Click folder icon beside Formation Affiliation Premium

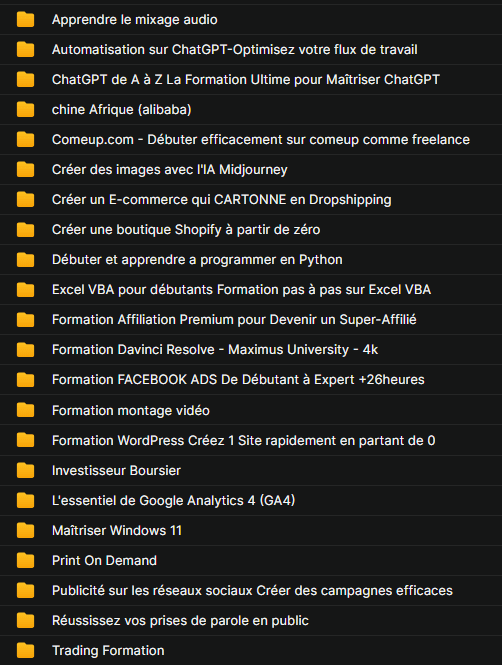(25, 319)
